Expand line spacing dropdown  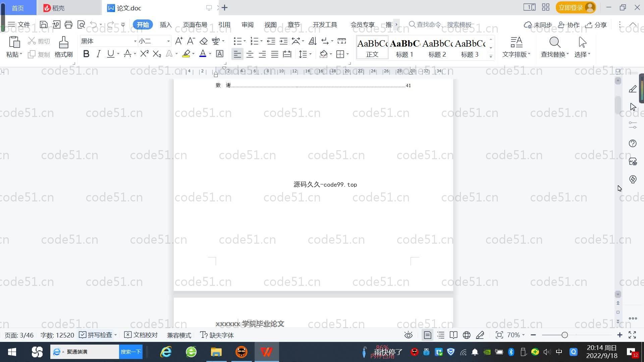pyautogui.click(x=311, y=54)
